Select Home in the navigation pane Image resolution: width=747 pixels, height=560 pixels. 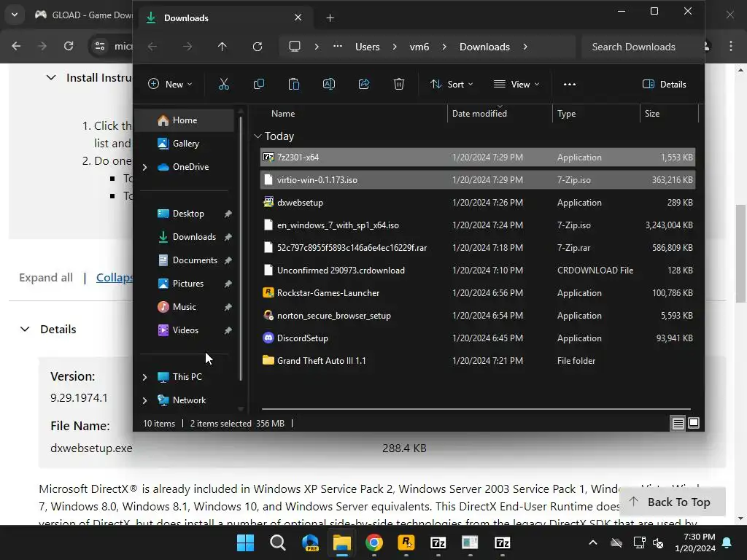[185, 120]
